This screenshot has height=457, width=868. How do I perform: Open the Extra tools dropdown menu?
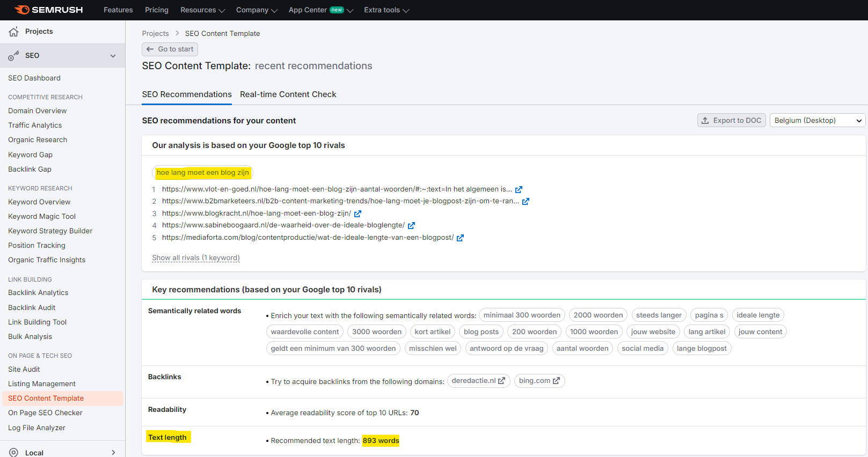(x=386, y=10)
